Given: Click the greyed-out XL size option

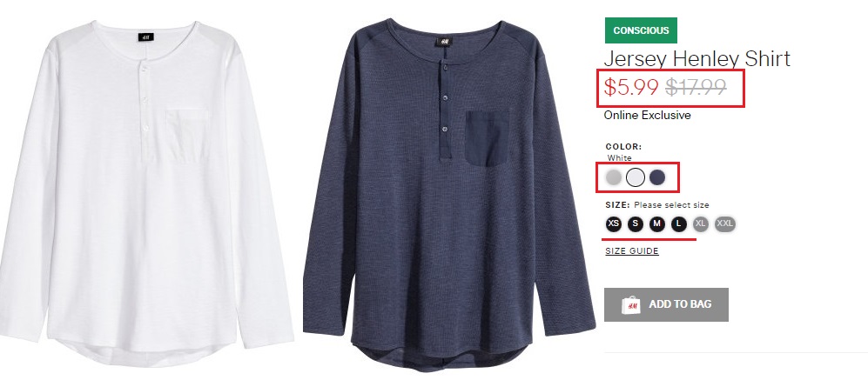Looking at the screenshot, I should pyautogui.click(x=701, y=224).
